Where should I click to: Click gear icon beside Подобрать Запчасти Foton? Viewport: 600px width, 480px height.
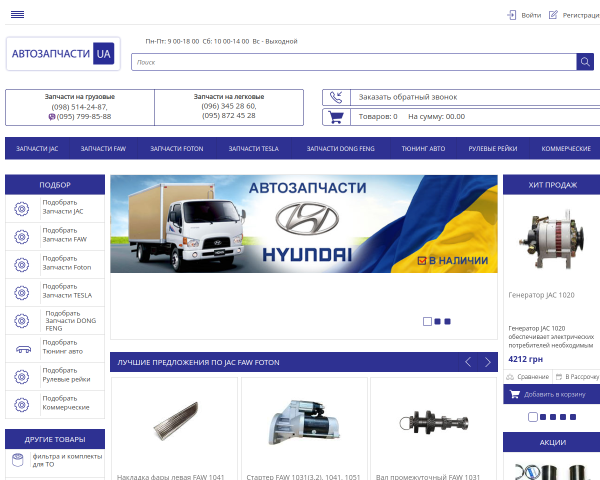pos(22,264)
